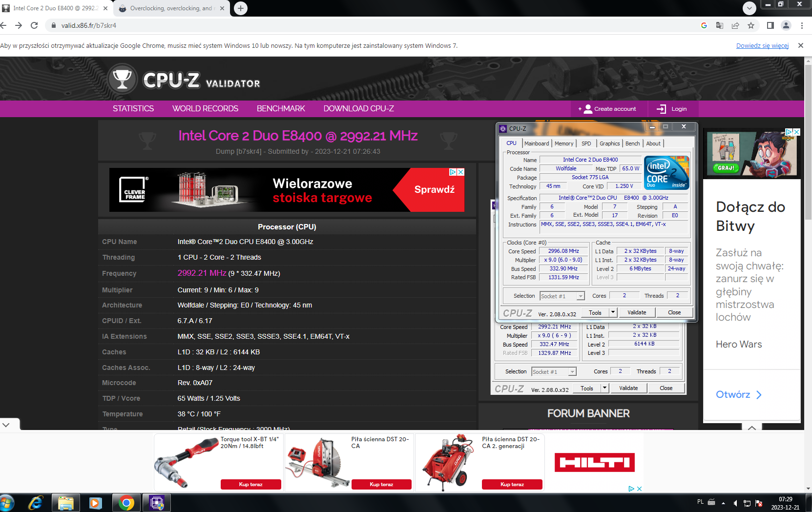
Task: Select the Intel Core 2 Duo browser tab
Action: point(55,8)
